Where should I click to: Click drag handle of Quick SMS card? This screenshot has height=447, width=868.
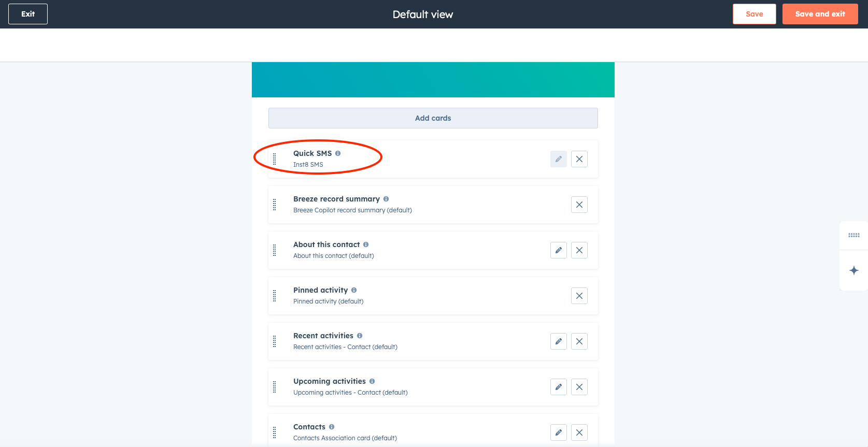(x=275, y=159)
